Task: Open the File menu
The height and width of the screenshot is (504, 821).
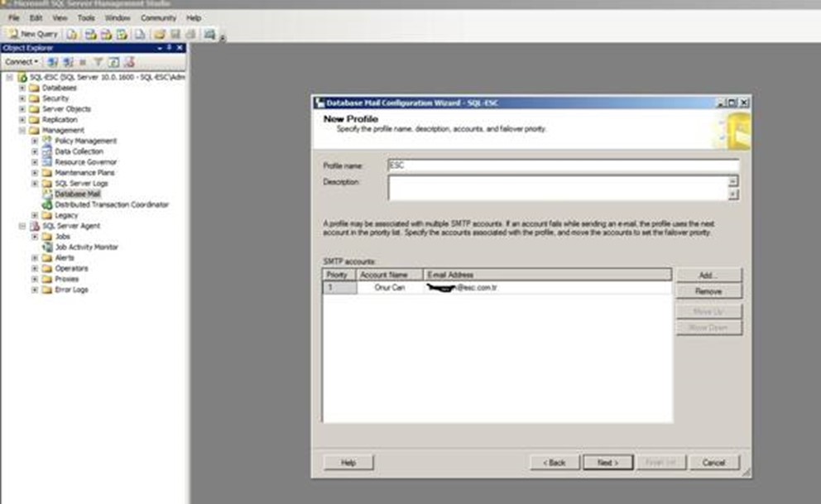Action: point(13,18)
